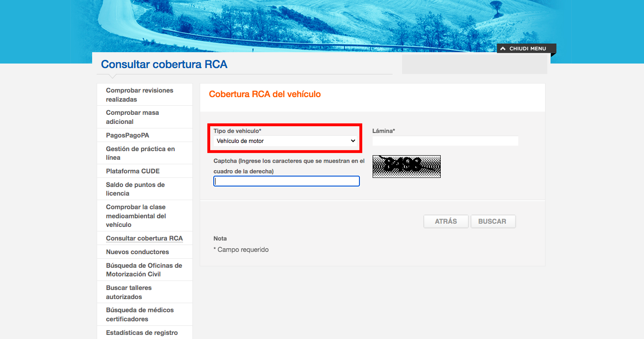644x339 pixels.
Task: Click the Nota label
Action: click(220, 238)
